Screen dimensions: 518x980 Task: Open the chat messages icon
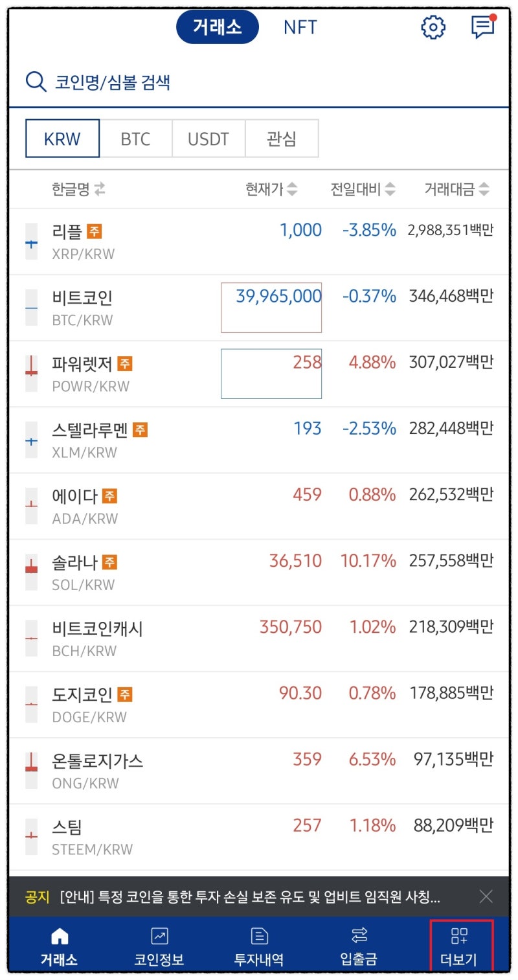point(483,26)
